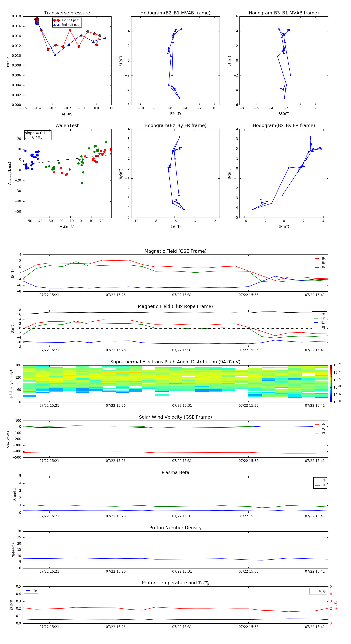Click the pitch angle color bar
Image resolution: width=351 pixels, height=644 pixels.
click(x=331, y=384)
